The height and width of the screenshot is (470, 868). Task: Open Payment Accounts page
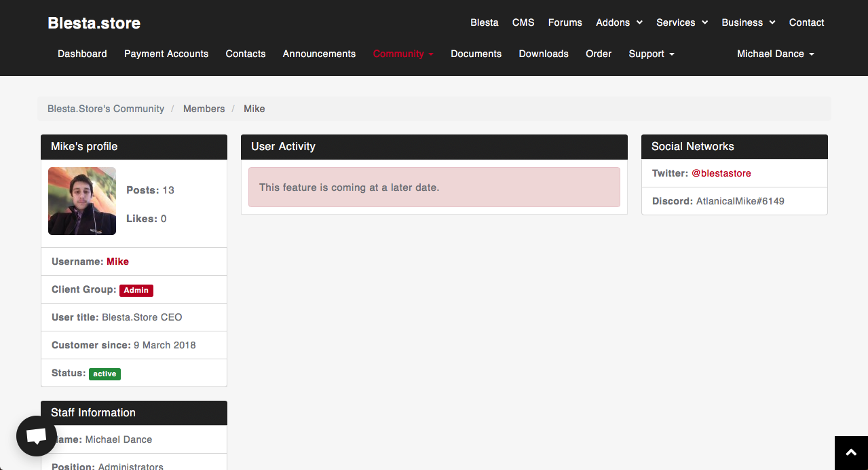pyautogui.click(x=166, y=54)
